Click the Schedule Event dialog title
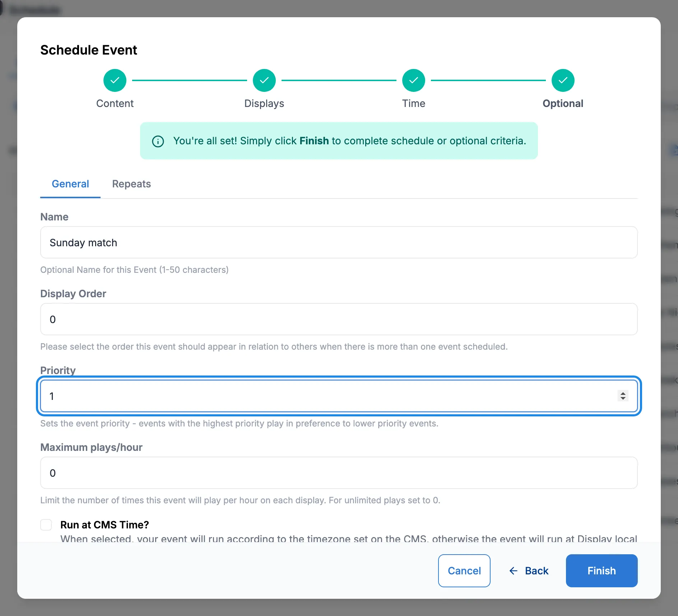678x616 pixels. click(89, 50)
